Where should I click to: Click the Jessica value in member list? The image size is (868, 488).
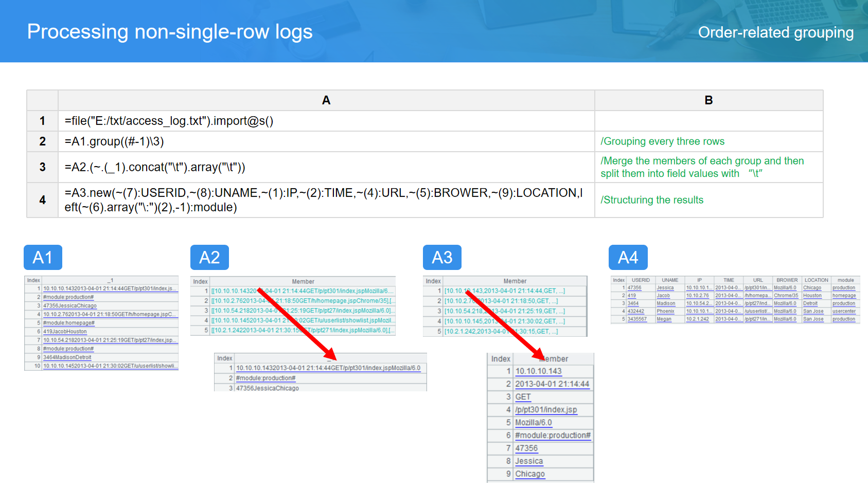pos(529,461)
